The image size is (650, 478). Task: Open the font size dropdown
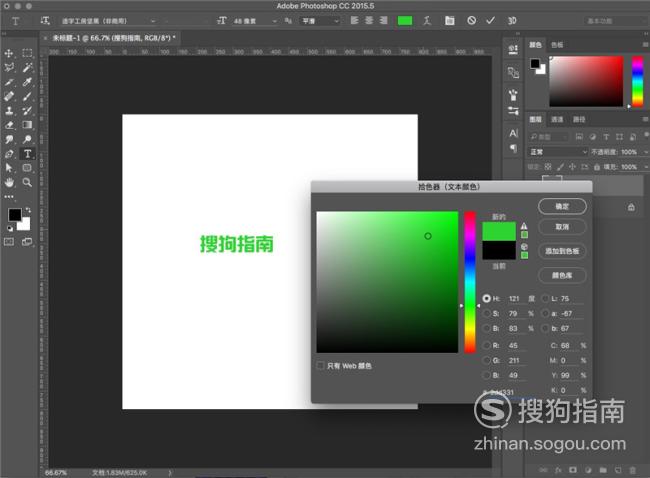[x=275, y=21]
